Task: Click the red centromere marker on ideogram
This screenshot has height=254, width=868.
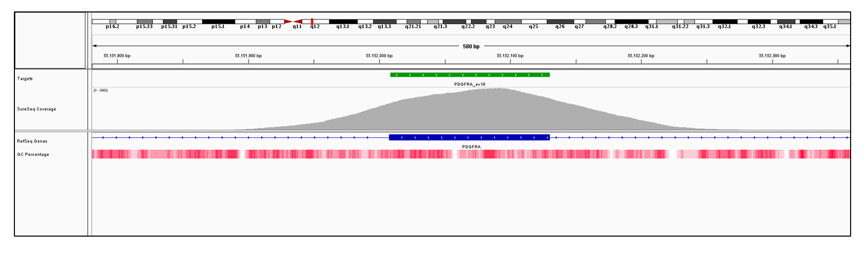Action: click(293, 21)
